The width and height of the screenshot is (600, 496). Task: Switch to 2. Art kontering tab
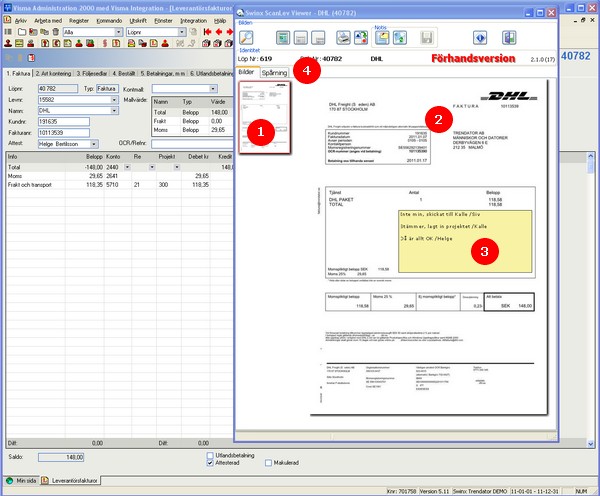tap(53, 73)
